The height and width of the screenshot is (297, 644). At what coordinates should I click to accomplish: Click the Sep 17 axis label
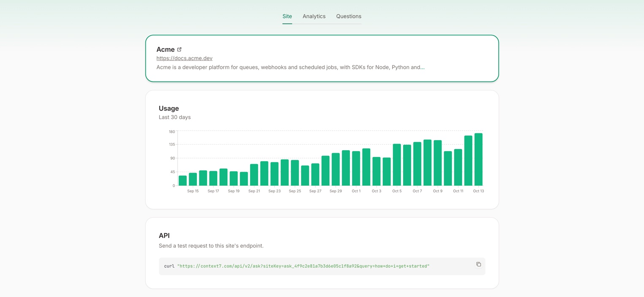coord(213,191)
